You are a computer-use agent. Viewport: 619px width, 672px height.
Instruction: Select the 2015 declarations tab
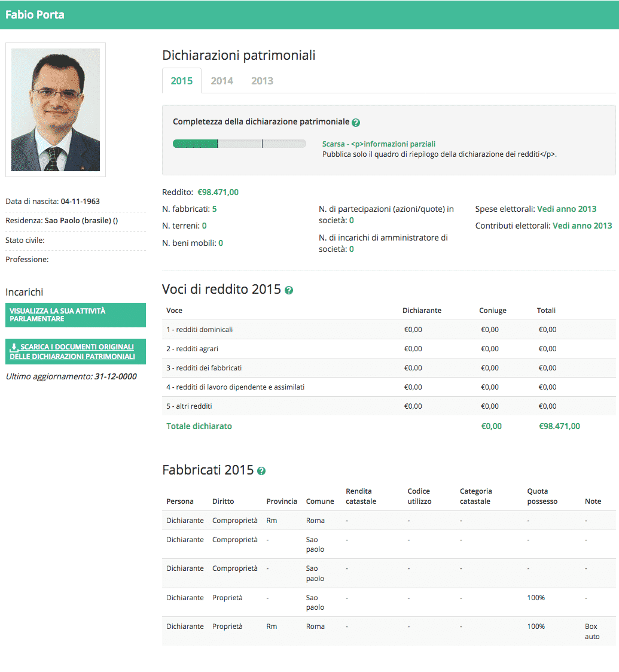pos(182,81)
